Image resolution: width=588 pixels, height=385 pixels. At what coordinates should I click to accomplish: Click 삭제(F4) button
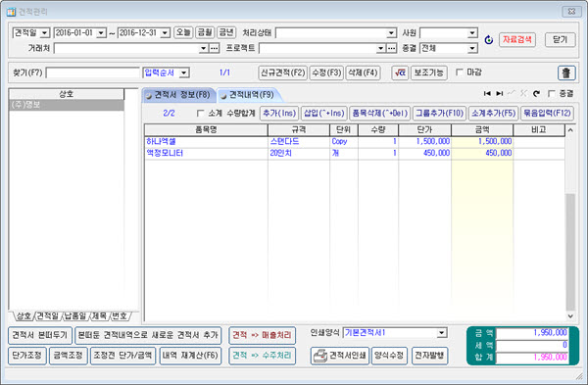[363, 72]
